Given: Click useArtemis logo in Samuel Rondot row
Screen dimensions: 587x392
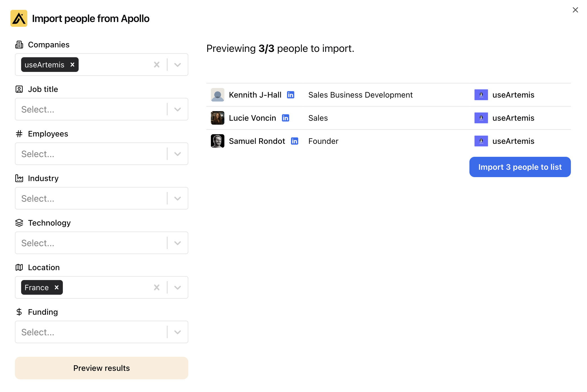Looking at the screenshot, I should (x=481, y=141).
